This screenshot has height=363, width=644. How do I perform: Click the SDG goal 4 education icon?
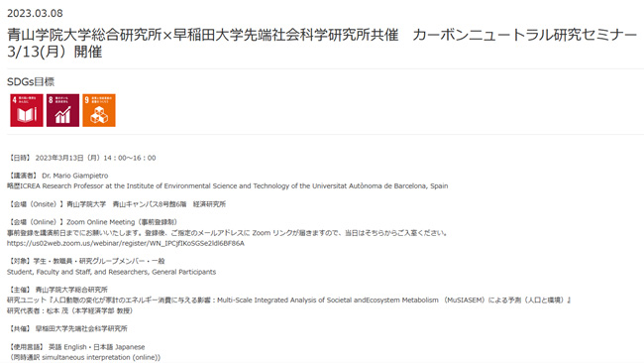coord(27,110)
